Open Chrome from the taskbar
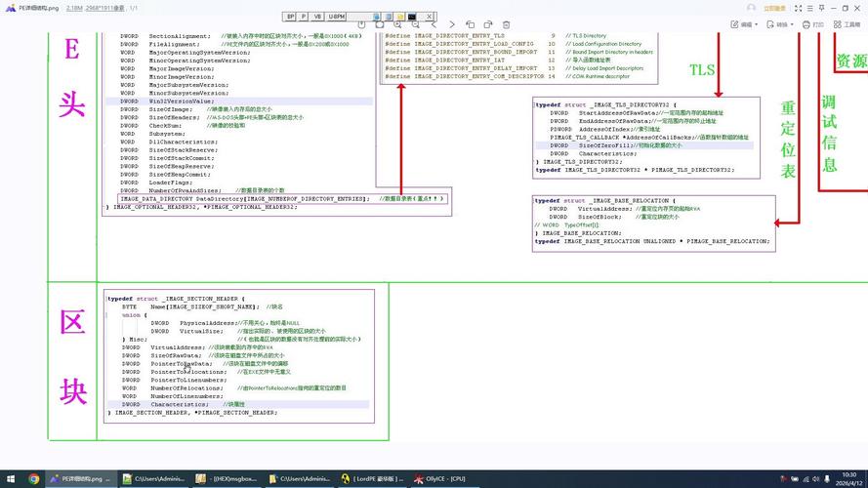This screenshot has width=868, height=488. point(34,479)
